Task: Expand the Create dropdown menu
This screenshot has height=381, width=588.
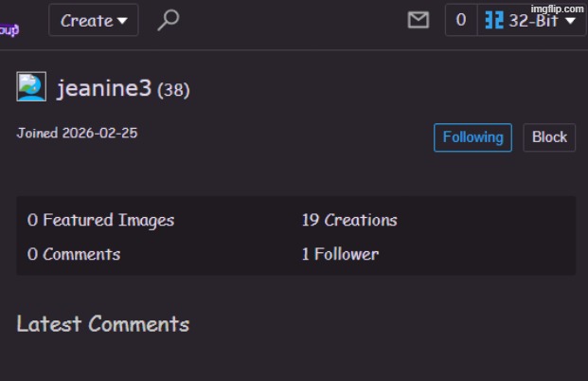Action: pyautogui.click(x=94, y=20)
